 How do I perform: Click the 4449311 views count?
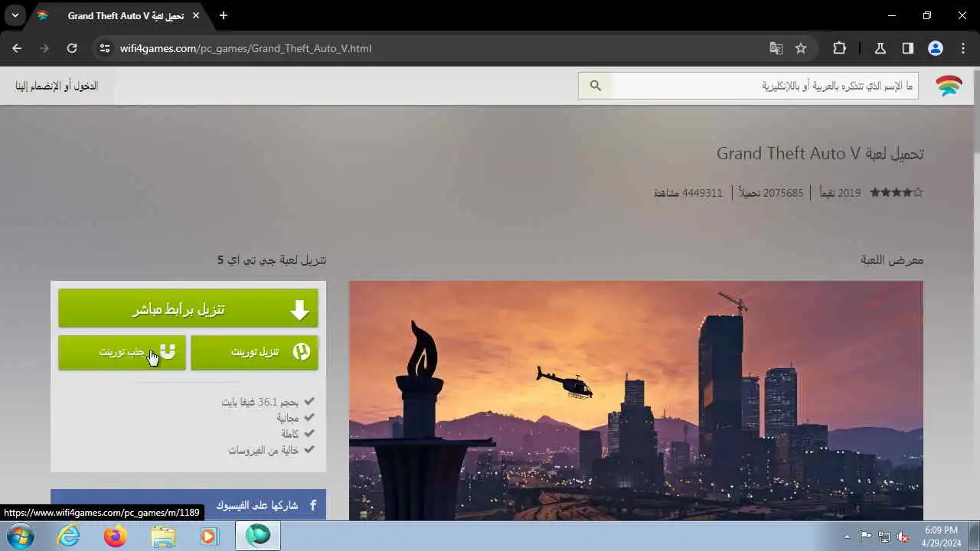[688, 193]
